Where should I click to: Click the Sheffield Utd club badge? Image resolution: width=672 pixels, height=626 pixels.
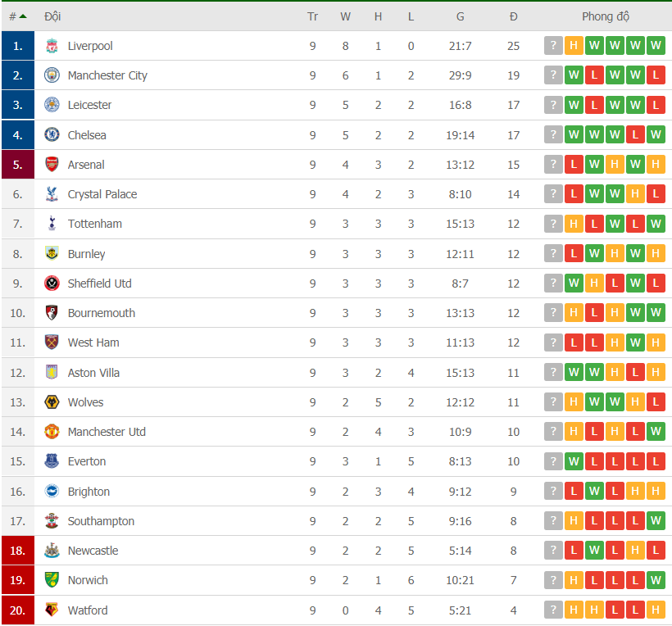click(x=52, y=284)
